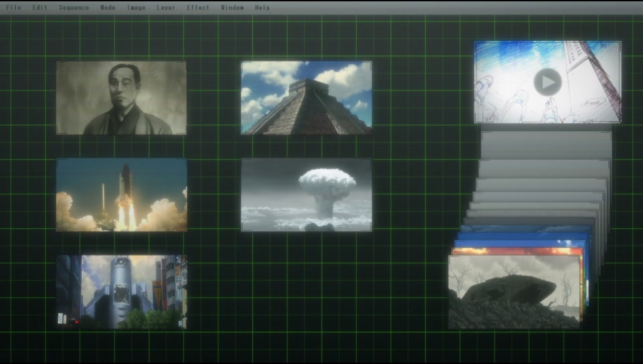Viewport: 643px width, 364px height.
Task: Select the wrecked tank image on the stack
Action: pos(513,292)
